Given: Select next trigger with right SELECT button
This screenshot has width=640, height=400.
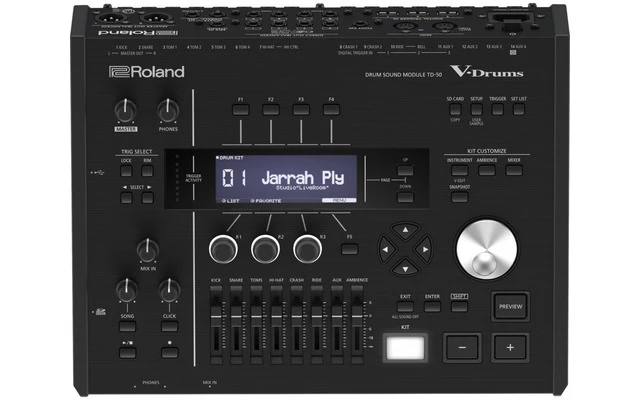Looking at the screenshot, I should pos(147,198).
